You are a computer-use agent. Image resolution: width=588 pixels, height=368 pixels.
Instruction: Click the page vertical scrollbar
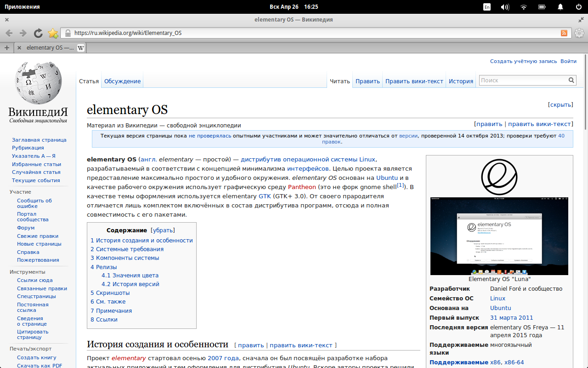click(585, 92)
